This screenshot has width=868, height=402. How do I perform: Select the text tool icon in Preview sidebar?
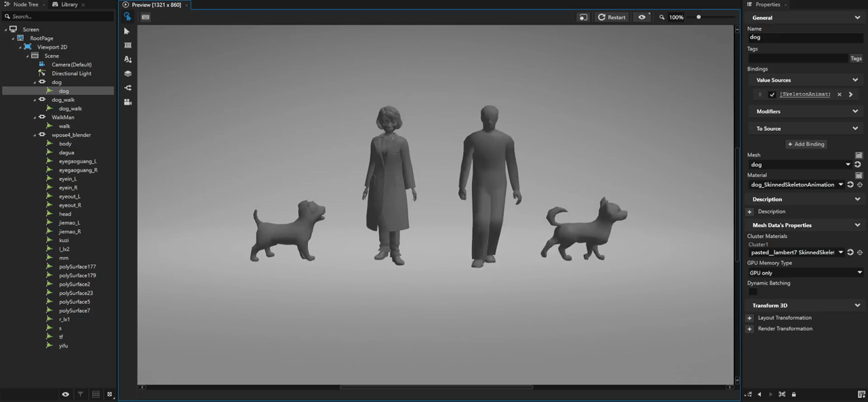(127, 60)
